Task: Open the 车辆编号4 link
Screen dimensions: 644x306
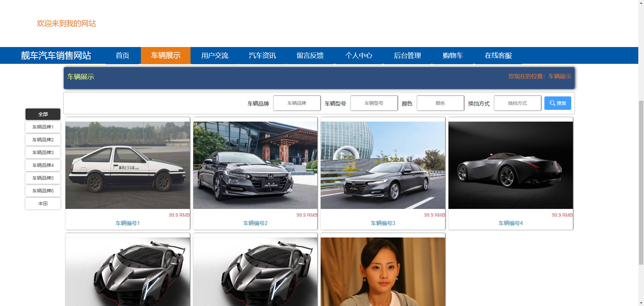Action: point(511,223)
